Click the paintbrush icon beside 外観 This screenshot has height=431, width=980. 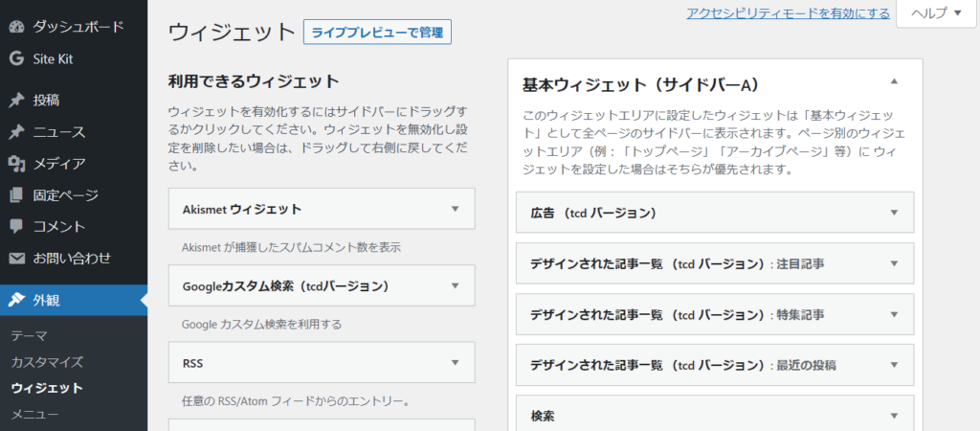16,300
